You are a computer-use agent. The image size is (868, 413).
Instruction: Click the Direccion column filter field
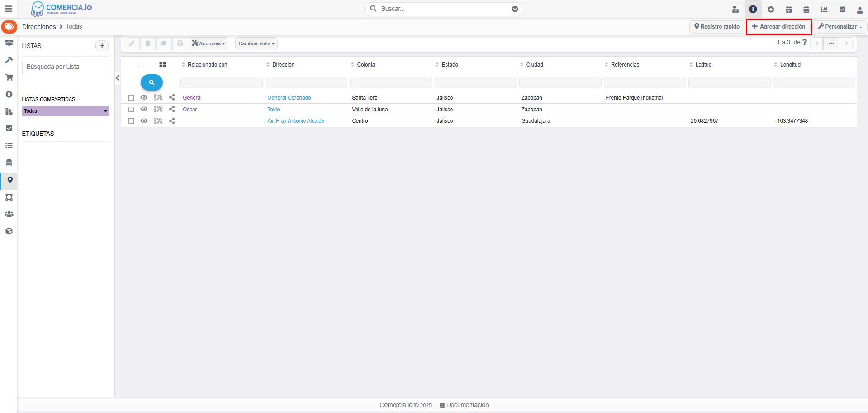point(306,82)
